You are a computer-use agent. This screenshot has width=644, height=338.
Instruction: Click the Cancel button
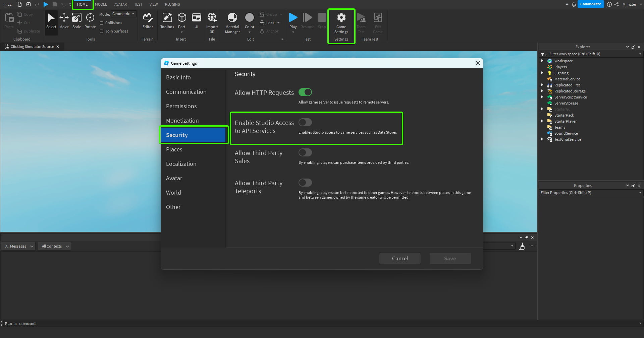pos(399,258)
